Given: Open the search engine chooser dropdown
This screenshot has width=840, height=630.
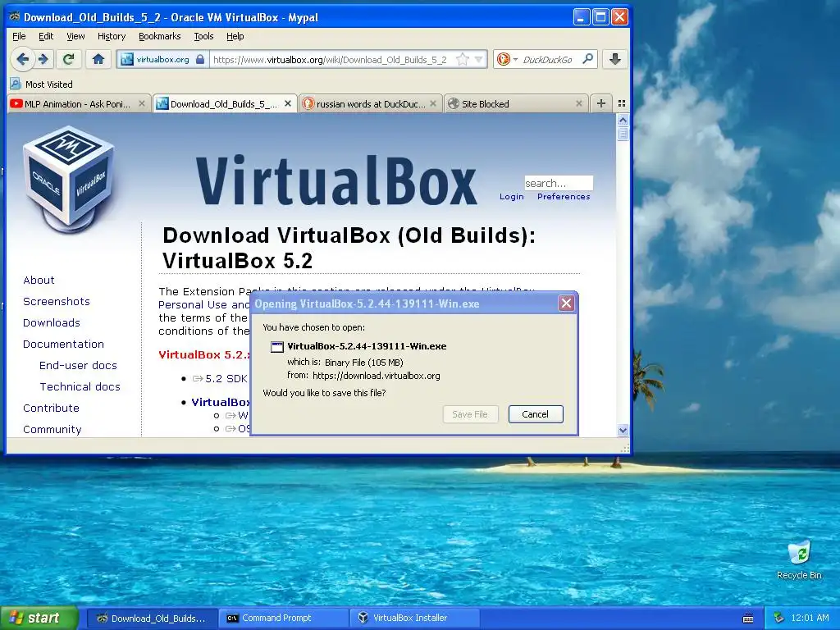Looking at the screenshot, I should [515, 59].
